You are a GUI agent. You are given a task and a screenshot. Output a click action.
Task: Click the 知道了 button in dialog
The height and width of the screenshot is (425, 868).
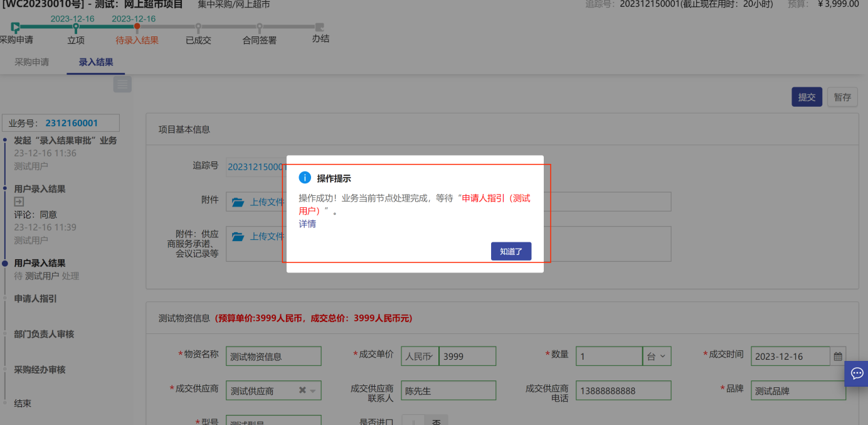click(x=511, y=251)
